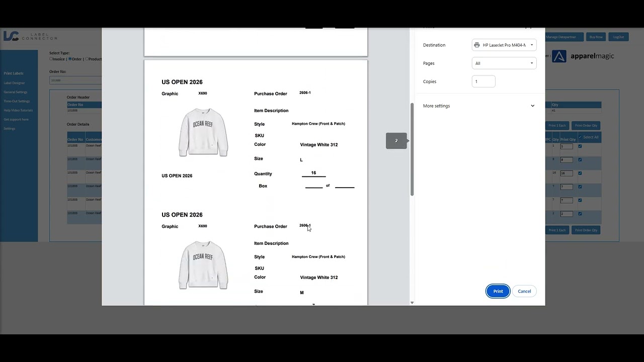644x362 pixels.
Task: Click the Order No column header in Order Details
Action: [x=75, y=139]
